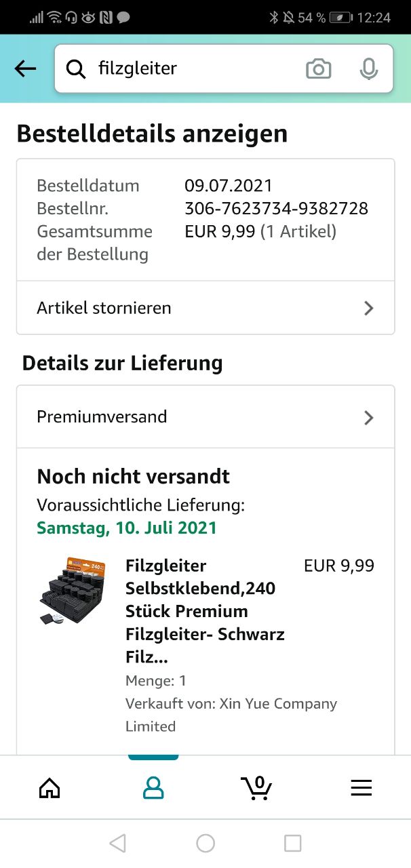Tap Android home circle button
The image size is (411, 868).
[x=206, y=843]
